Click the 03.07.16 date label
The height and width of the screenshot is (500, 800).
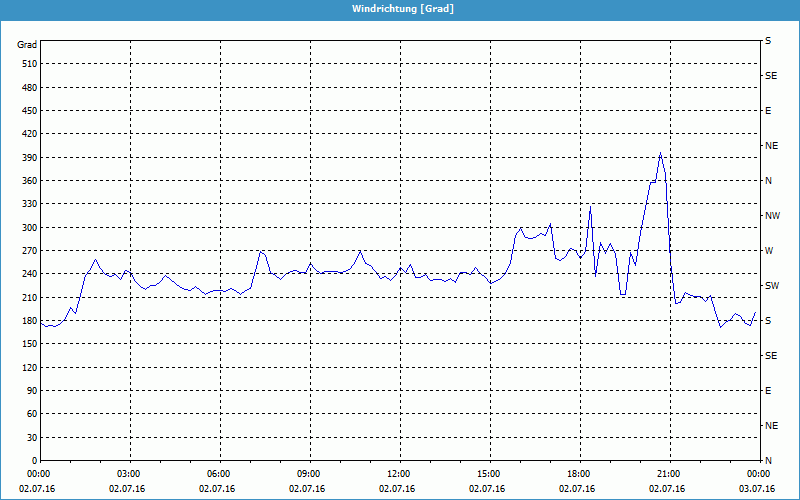tap(758, 489)
